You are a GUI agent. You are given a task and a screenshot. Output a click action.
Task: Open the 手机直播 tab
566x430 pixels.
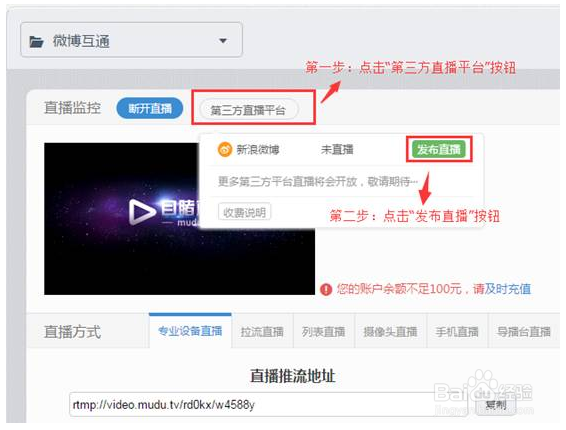pos(457,331)
